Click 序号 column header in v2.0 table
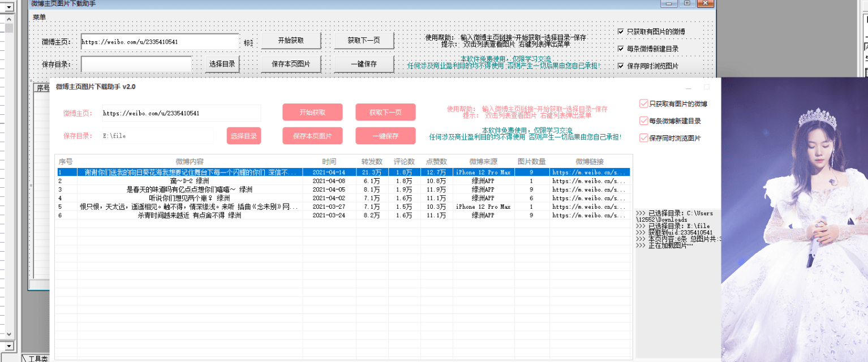 [66, 161]
